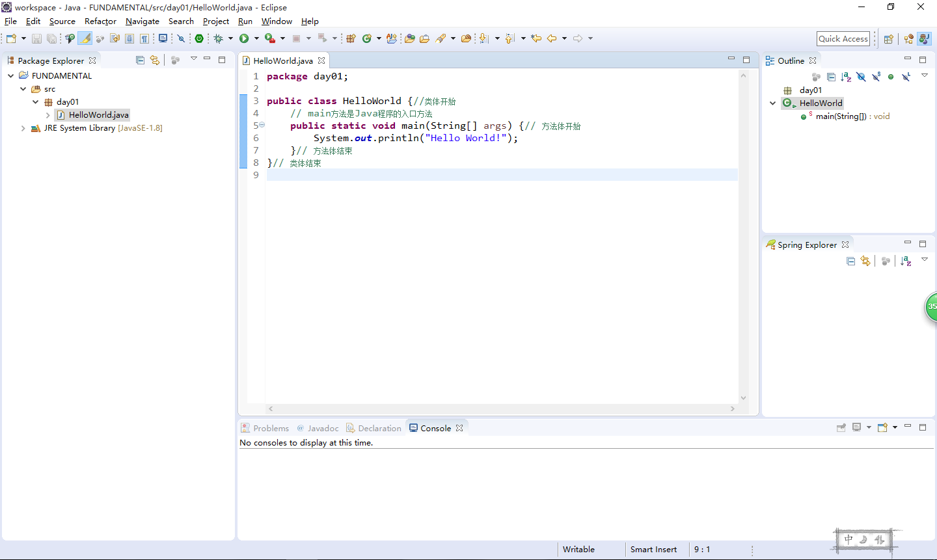Viewport: 937px width, 560px height.
Task: Click the green Run button
Action: (244, 38)
